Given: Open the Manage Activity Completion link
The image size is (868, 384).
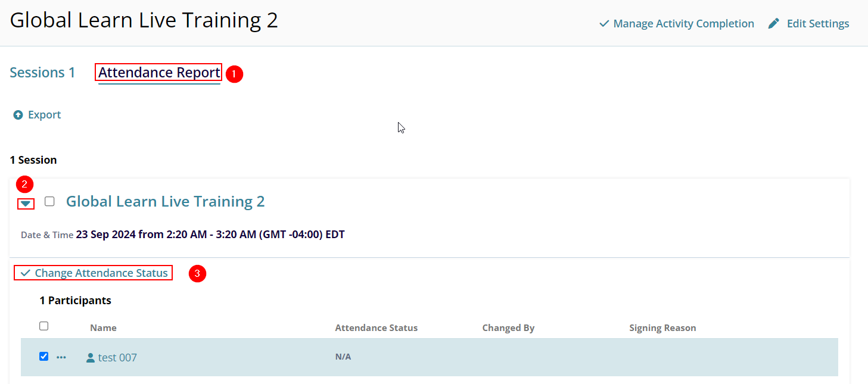Looking at the screenshot, I should click(x=683, y=24).
